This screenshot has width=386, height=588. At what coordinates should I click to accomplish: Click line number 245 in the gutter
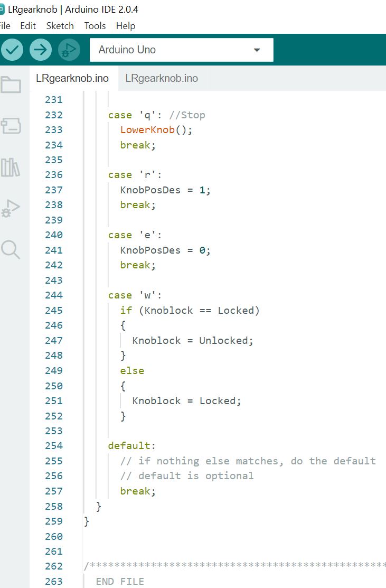(x=53, y=310)
